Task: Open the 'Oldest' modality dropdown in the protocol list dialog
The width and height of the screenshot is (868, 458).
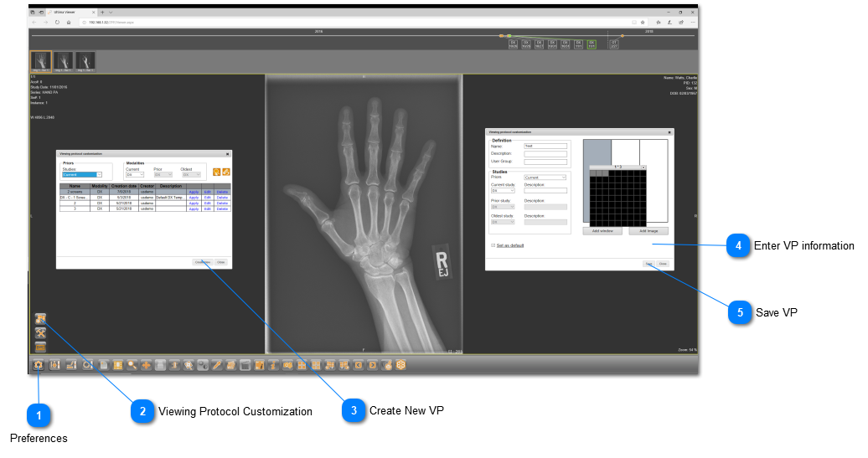Action: [192, 175]
